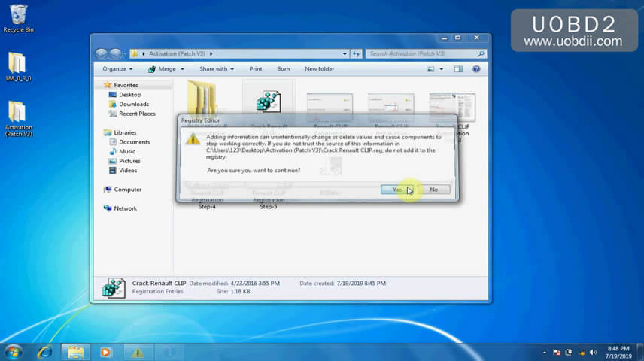Click New folder in the toolbar
Image resolution: width=644 pixels, height=361 pixels.
click(x=319, y=69)
